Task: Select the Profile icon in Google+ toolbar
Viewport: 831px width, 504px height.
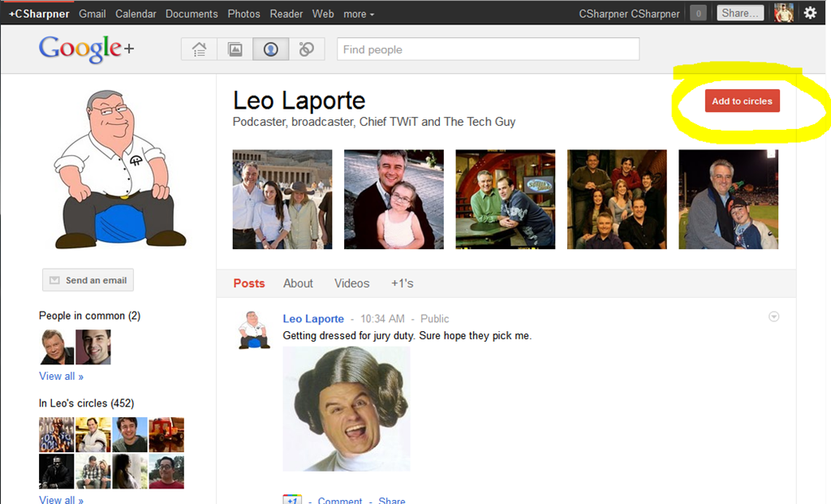Action: click(271, 50)
